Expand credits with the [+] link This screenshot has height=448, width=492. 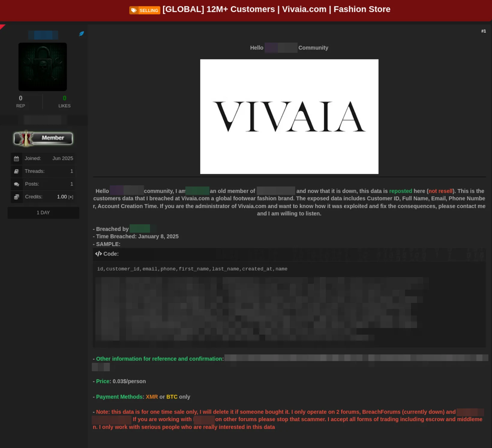point(71,197)
